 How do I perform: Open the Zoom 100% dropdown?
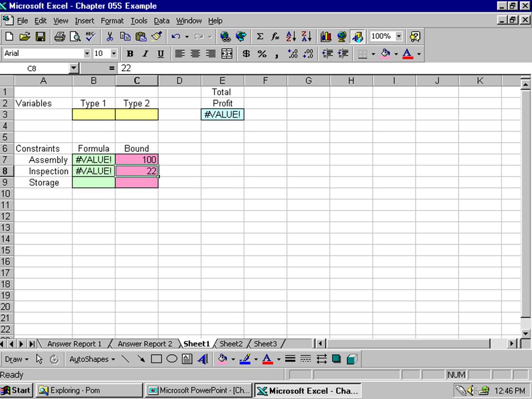(399, 36)
